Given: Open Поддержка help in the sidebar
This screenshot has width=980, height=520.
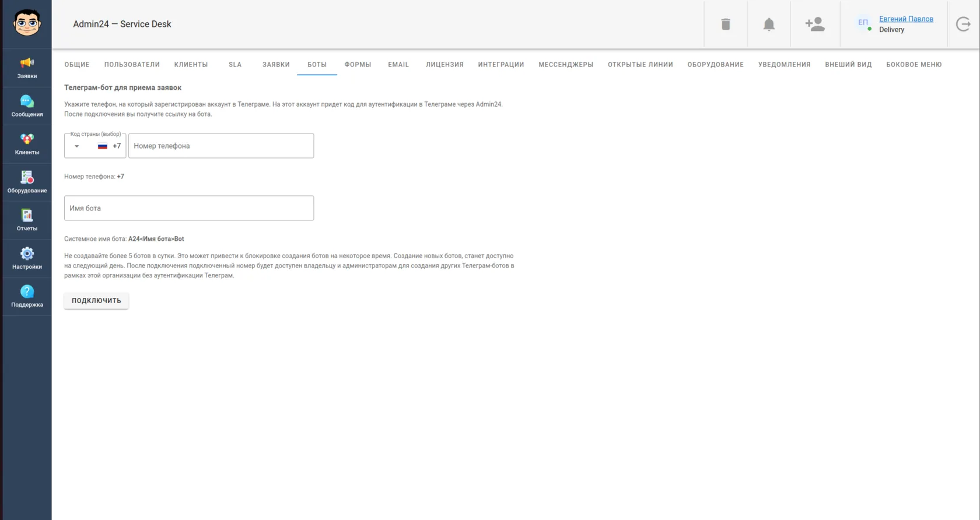Looking at the screenshot, I should (x=27, y=297).
